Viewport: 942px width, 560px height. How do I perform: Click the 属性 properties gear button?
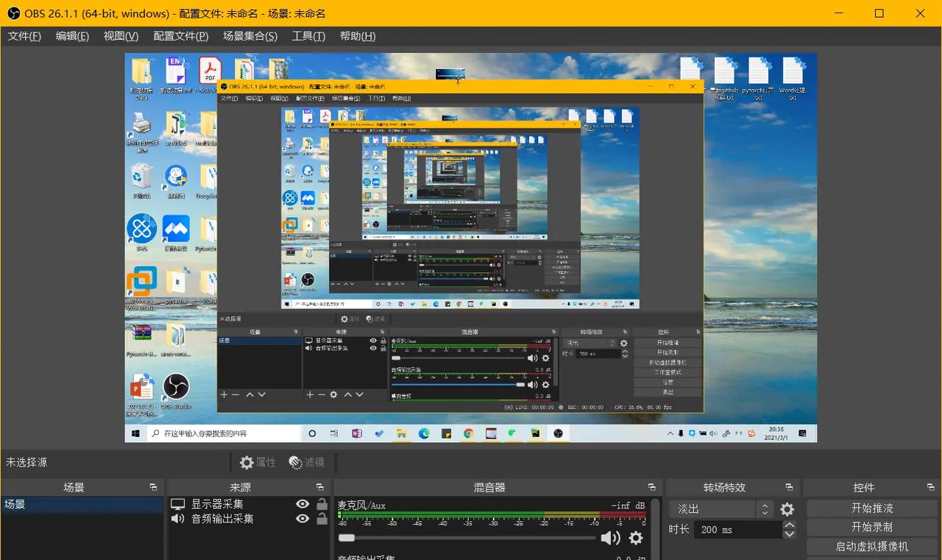258,462
